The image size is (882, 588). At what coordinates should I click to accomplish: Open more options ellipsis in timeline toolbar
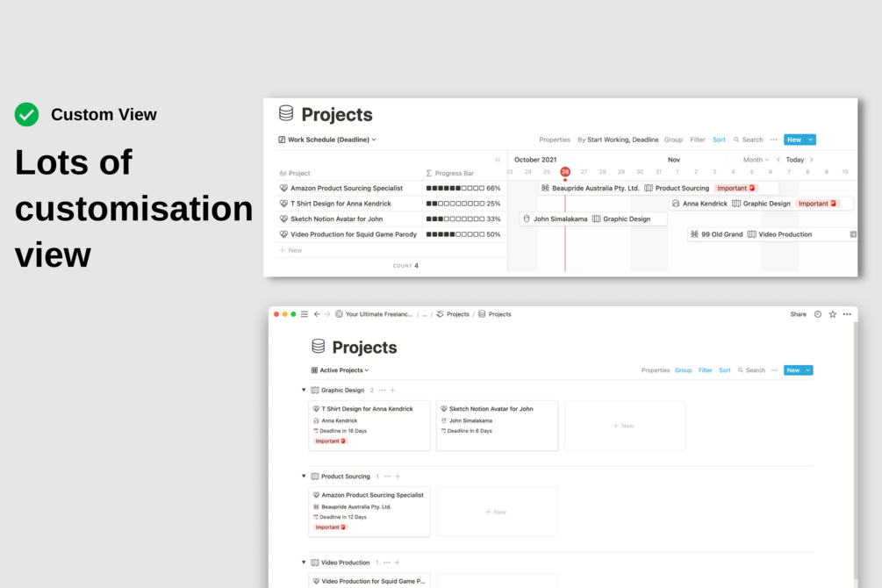[773, 140]
